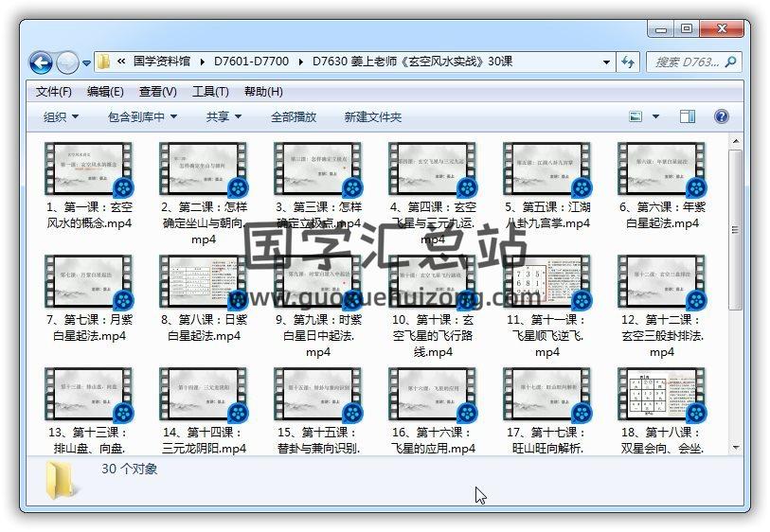Image resolution: width=770 pixels, height=532 pixels.
Task: Select video 15、第十五课:替卦与兼向识别
Action: [318, 411]
